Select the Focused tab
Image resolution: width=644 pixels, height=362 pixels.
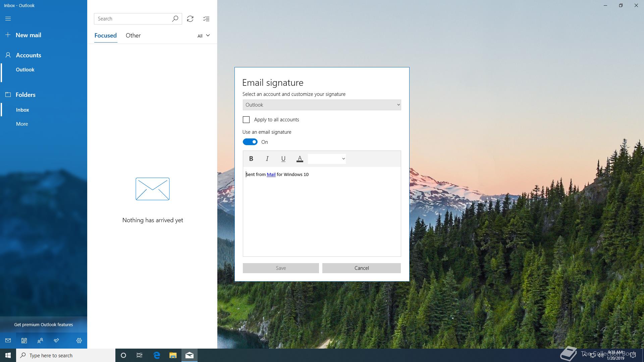point(105,36)
